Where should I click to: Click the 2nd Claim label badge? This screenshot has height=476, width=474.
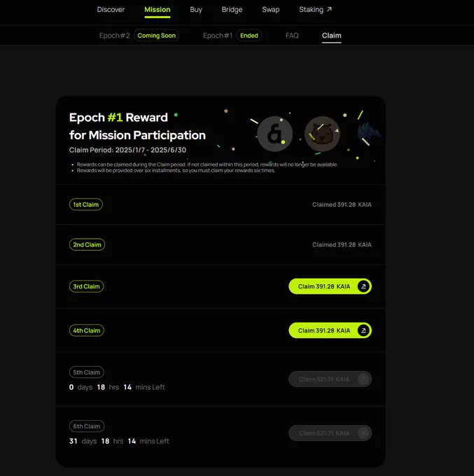[x=87, y=245]
